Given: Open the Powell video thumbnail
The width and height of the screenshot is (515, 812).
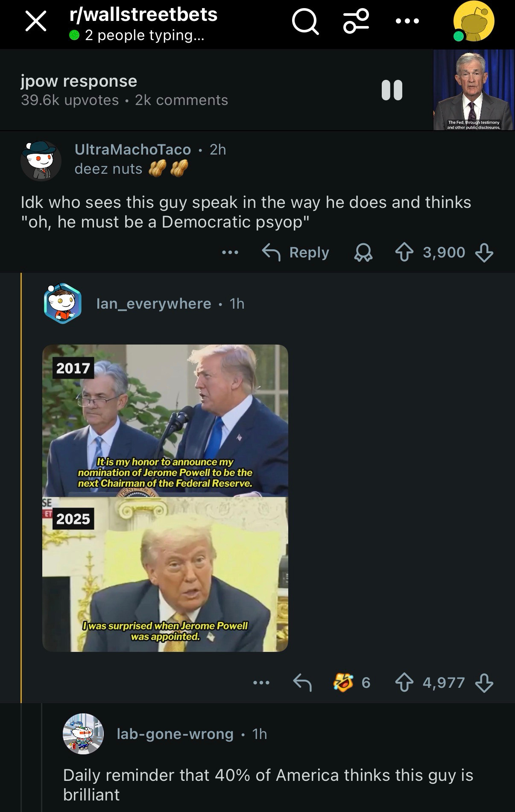Looking at the screenshot, I should [x=474, y=90].
